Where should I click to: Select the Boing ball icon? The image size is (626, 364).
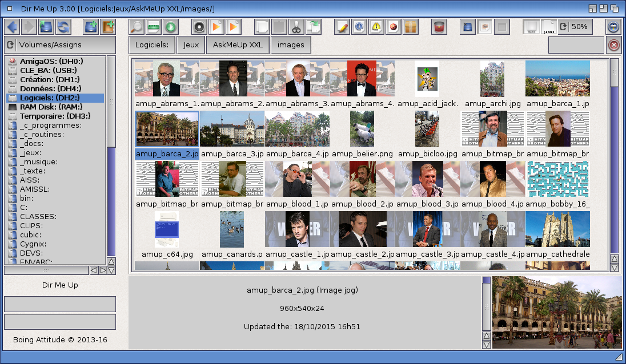(x=392, y=26)
